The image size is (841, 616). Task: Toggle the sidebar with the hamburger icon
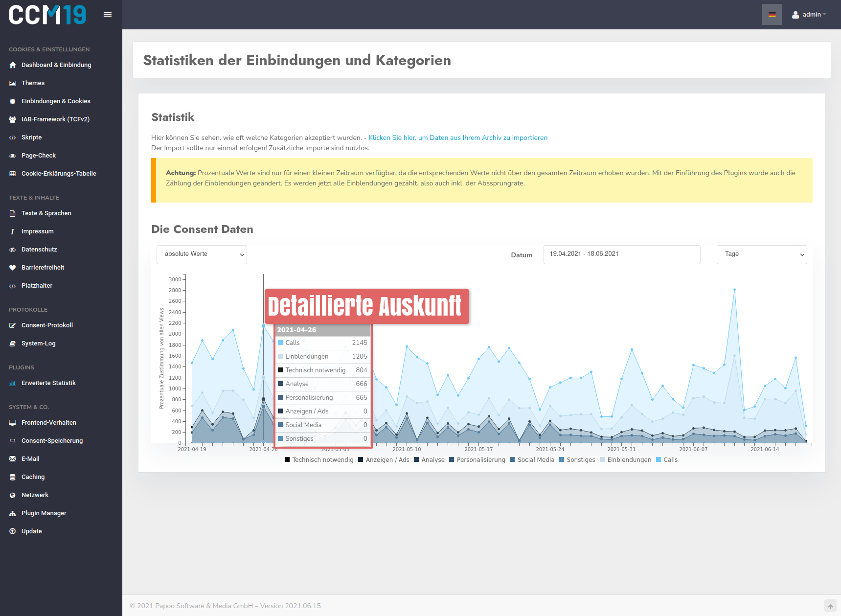tap(108, 14)
